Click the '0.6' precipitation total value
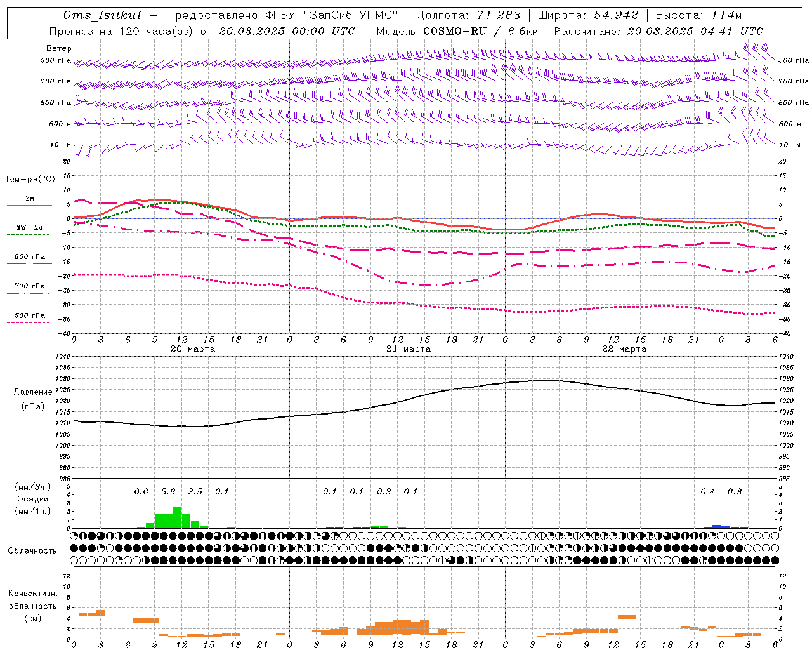Viewport: 812px width, 650px height. (x=141, y=492)
